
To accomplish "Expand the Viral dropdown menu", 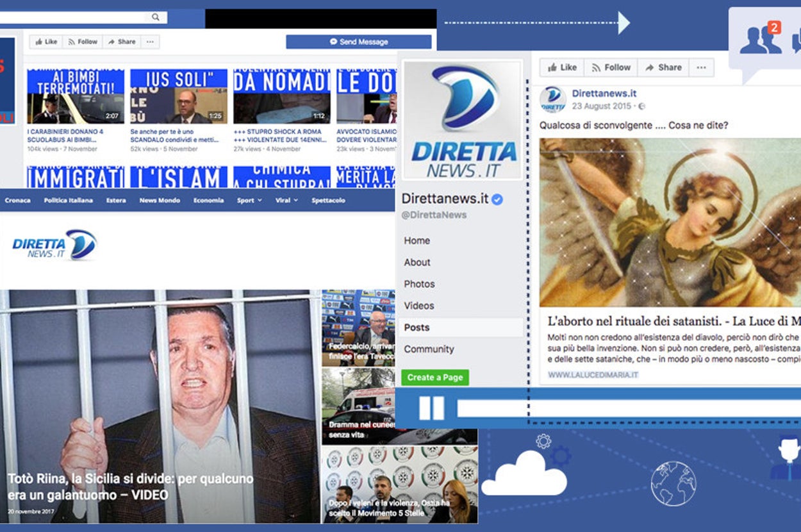I will coord(286,201).
